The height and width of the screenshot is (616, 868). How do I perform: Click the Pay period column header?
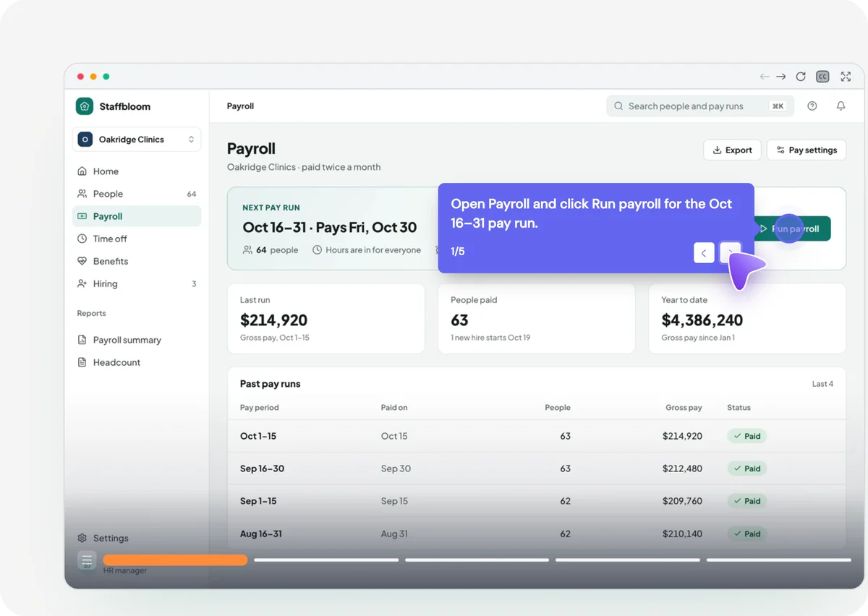tap(260, 408)
